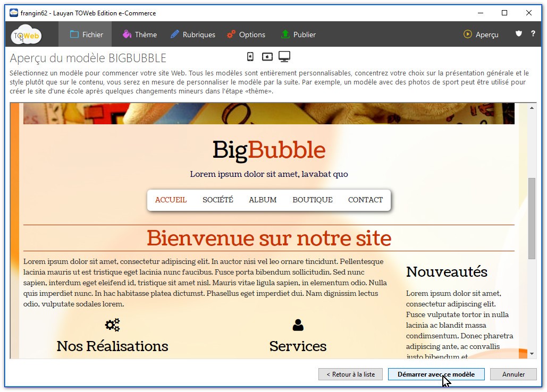Image resolution: width=547 pixels, height=392 pixels.
Task: Go to Rubriques section
Action: (x=192, y=35)
